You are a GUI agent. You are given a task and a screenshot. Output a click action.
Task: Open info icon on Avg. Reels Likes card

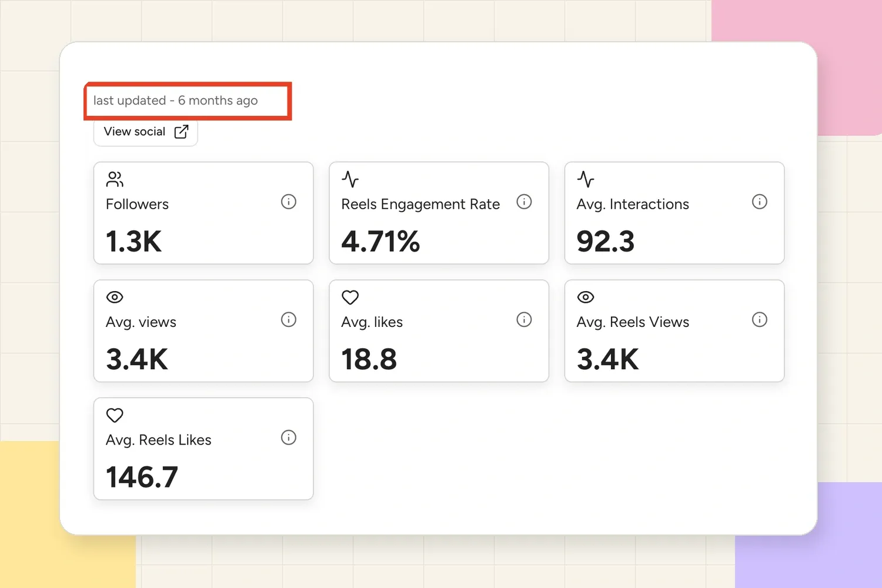(289, 437)
